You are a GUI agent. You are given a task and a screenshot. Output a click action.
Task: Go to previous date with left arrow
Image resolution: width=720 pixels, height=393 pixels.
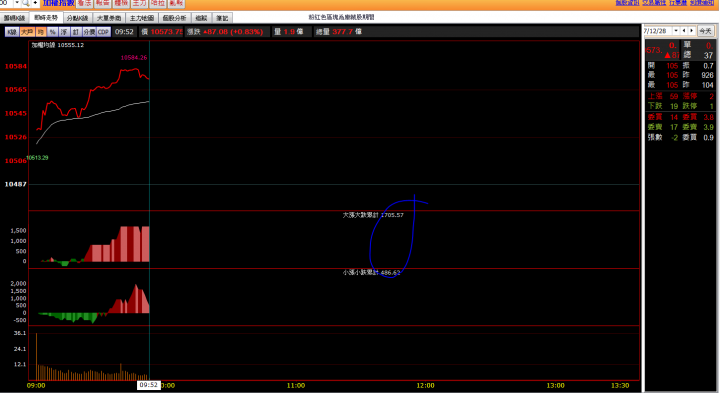[x=684, y=31]
